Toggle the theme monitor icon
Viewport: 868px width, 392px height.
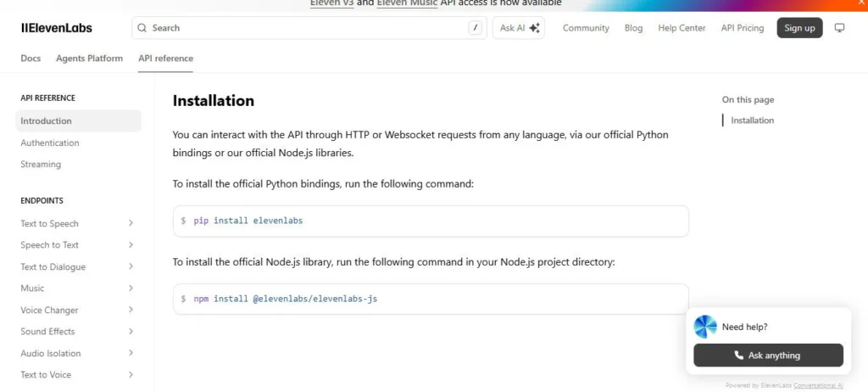[x=840, y=28]
